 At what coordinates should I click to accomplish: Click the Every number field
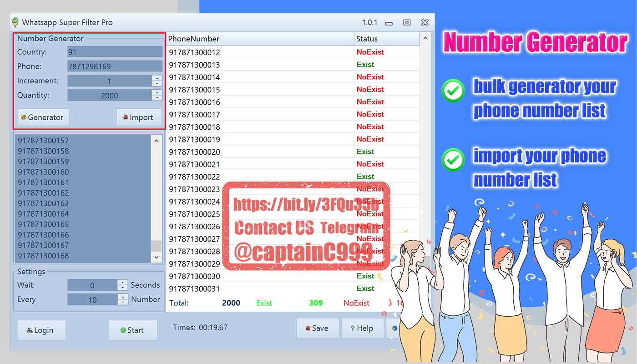(92, 300)
